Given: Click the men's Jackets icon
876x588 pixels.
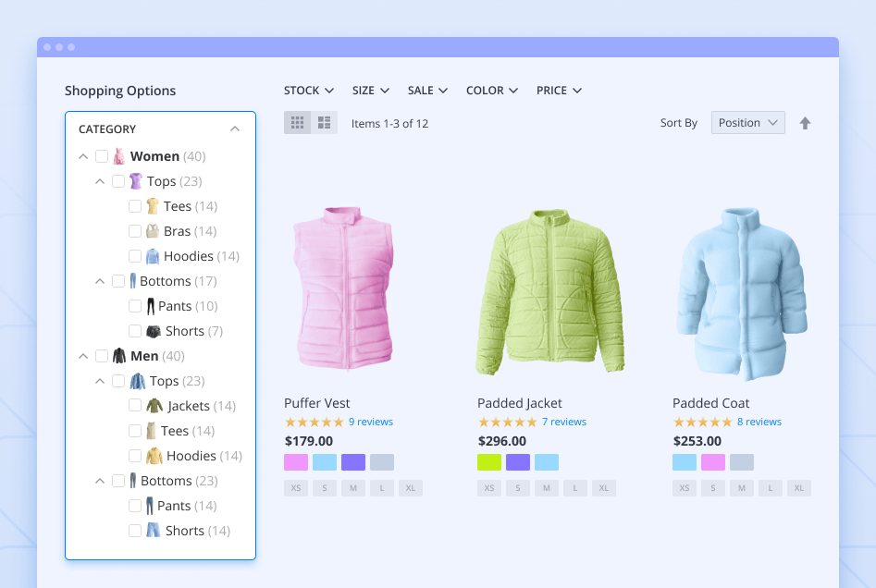Looking at the screenshot, I should point(154,406).
